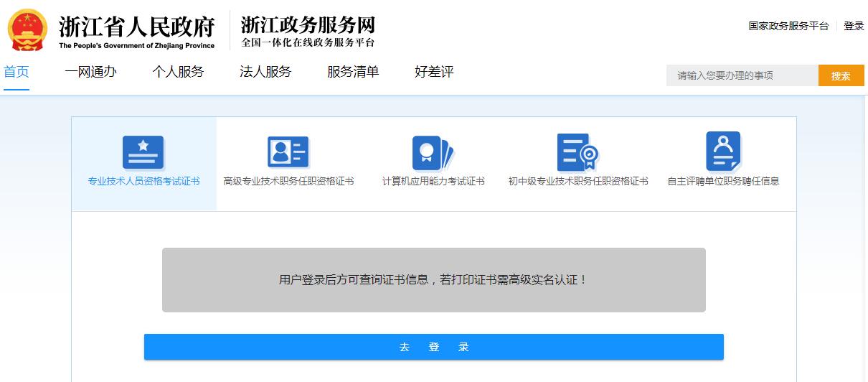
Task: Switch to 个人服务 in navigation
Action: pos(178,72)
